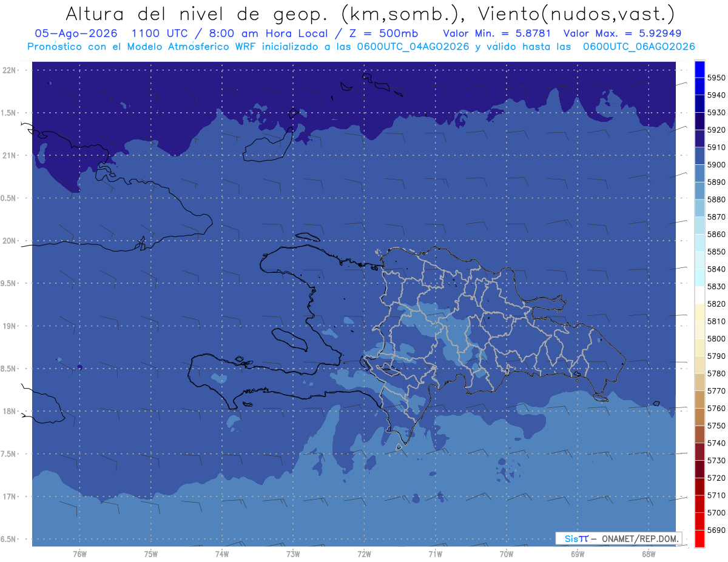Viewport: 728px width, 562px height.
Task: Click the SisTT ONAMET/REP.DOM. logo box
Action: 618,538
